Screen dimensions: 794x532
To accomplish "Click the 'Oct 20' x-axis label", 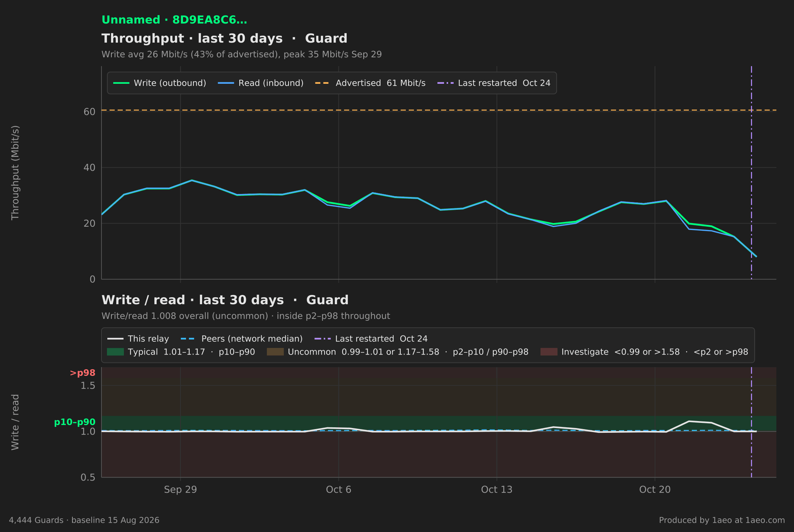I will pos(655,490).
